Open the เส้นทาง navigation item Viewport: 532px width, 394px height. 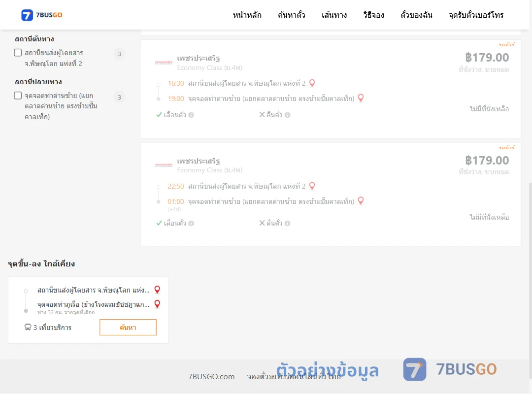(334, 15)
